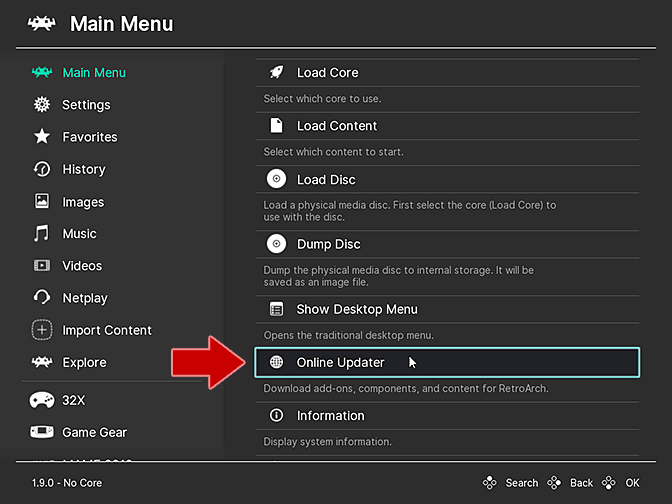This screenshot has height=504, width=672.
Task: Click the Search button in footer
Action: 512,483
